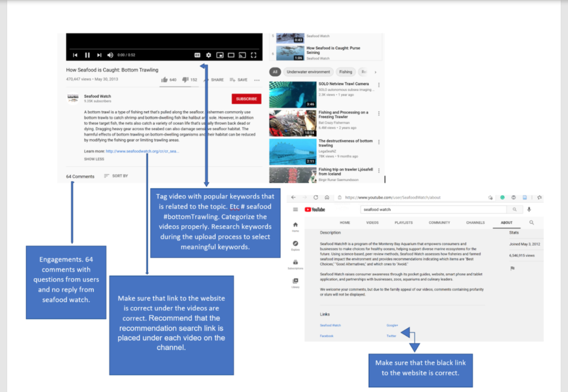Image resolution: width=568 pixels, height=392 pixels.
Task: Mute the video volume
Action: pos(110,55)
